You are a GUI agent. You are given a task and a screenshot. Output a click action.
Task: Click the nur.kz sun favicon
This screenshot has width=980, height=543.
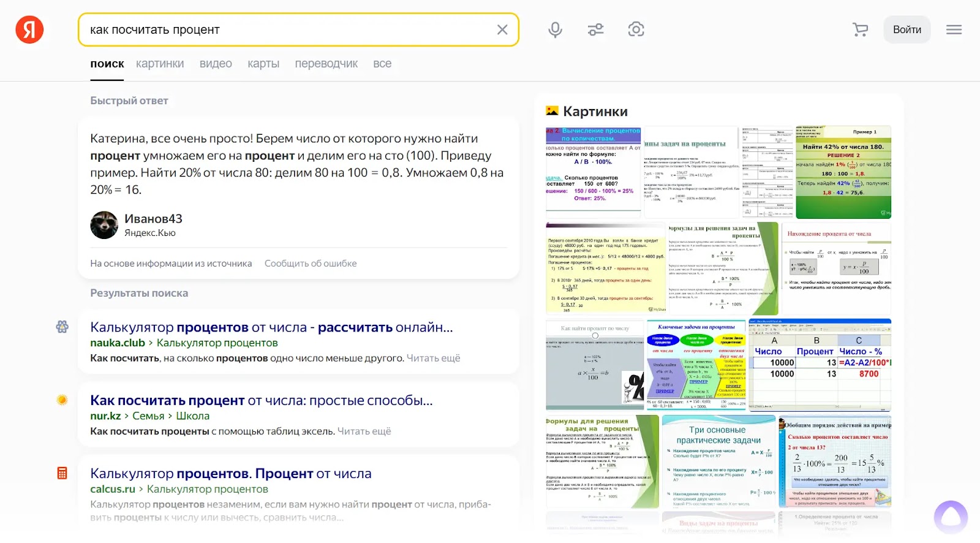coord(62,400)
